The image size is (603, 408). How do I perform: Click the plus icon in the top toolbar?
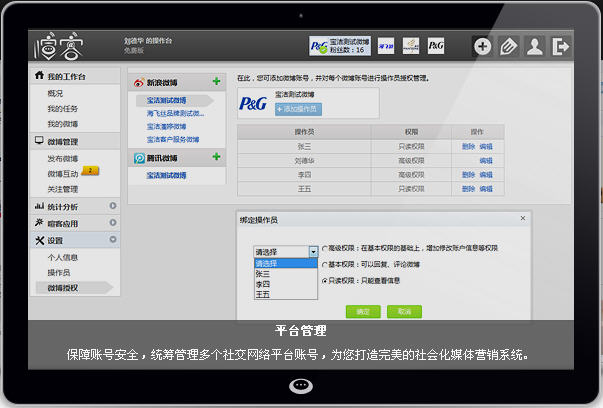click(482, 47)
